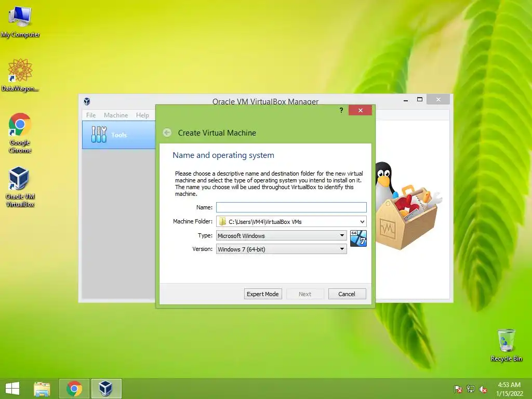The height and width of the screenshot is (399, 532).
Task: Click the muted volume tray icon
Action: [x=483, y=389]
